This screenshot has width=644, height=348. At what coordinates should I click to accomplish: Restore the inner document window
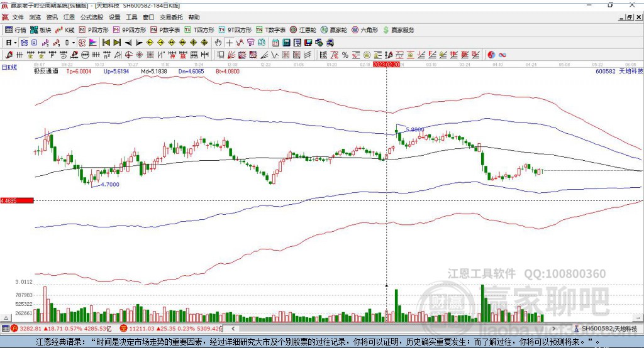(x=630, y=17)
